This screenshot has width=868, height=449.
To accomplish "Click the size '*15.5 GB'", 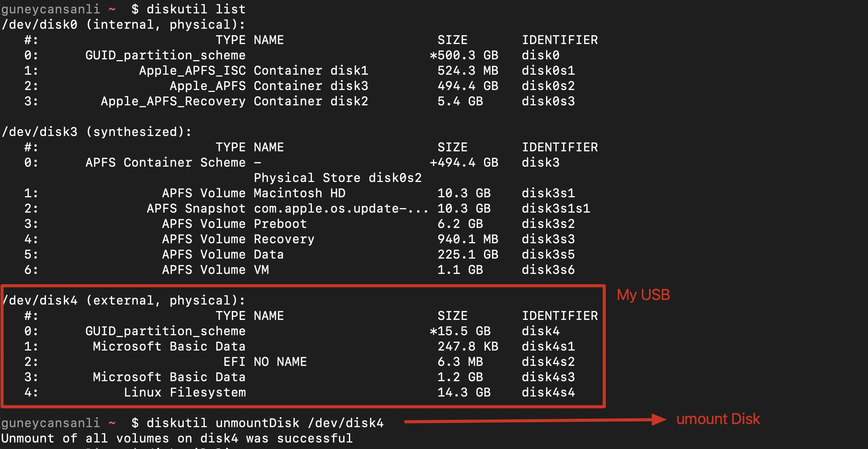I will pos(460,331).
